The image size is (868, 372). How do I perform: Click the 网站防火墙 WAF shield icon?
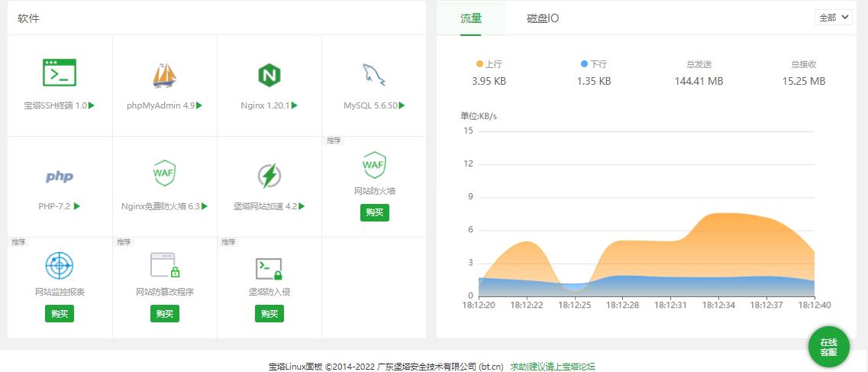373,164
